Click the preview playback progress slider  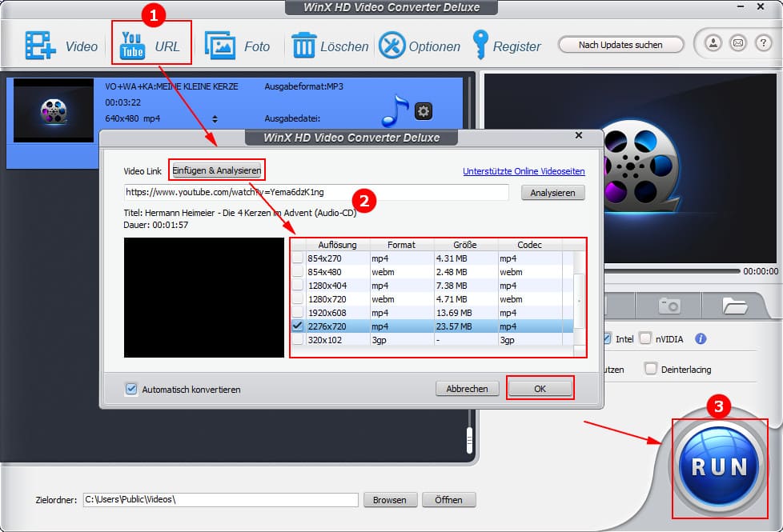pos(672,271)
